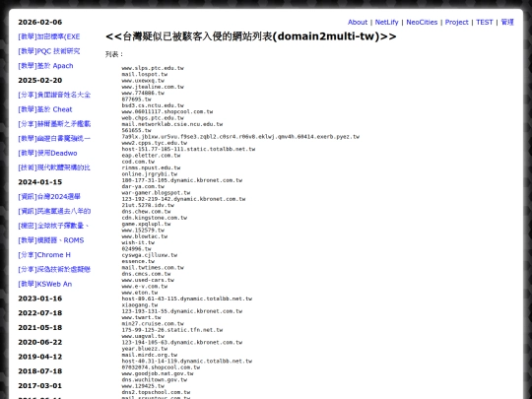This screenshot has height=399, width=532.
Task: Click the cdn.kingstone.com.tw list entry
Action: pyautogui.click(x=155, y=218)
